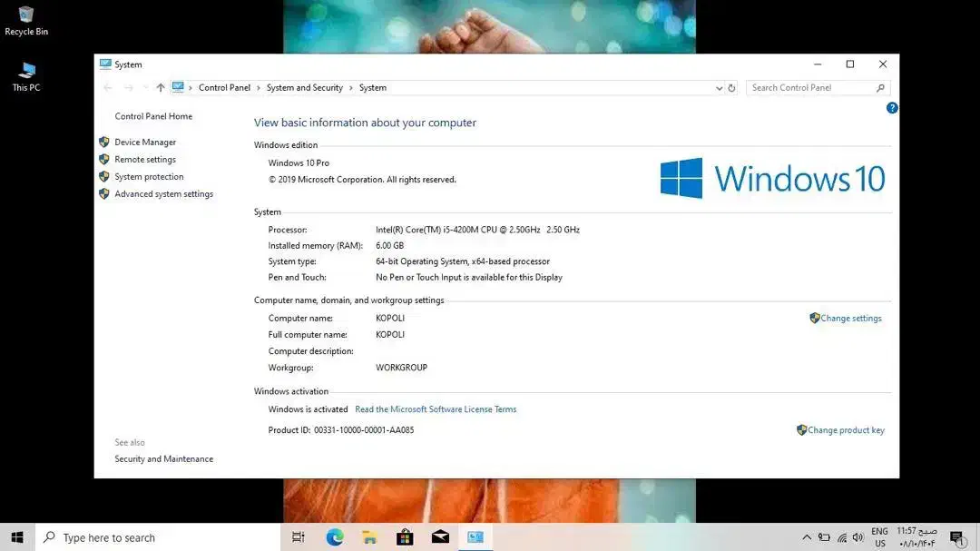The image size is (980, 551).
Task: Expand hidden icons in the system tray
Action: click(x=807, y=536)
